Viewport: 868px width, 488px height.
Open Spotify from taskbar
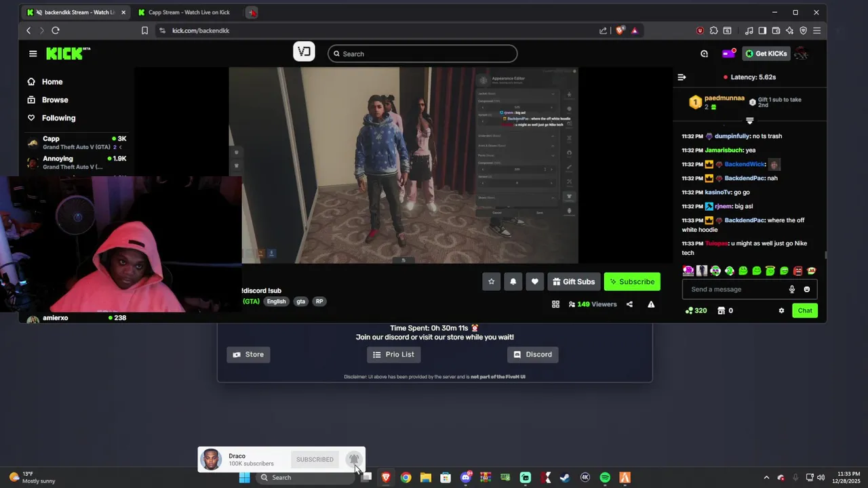coord(605,478)
